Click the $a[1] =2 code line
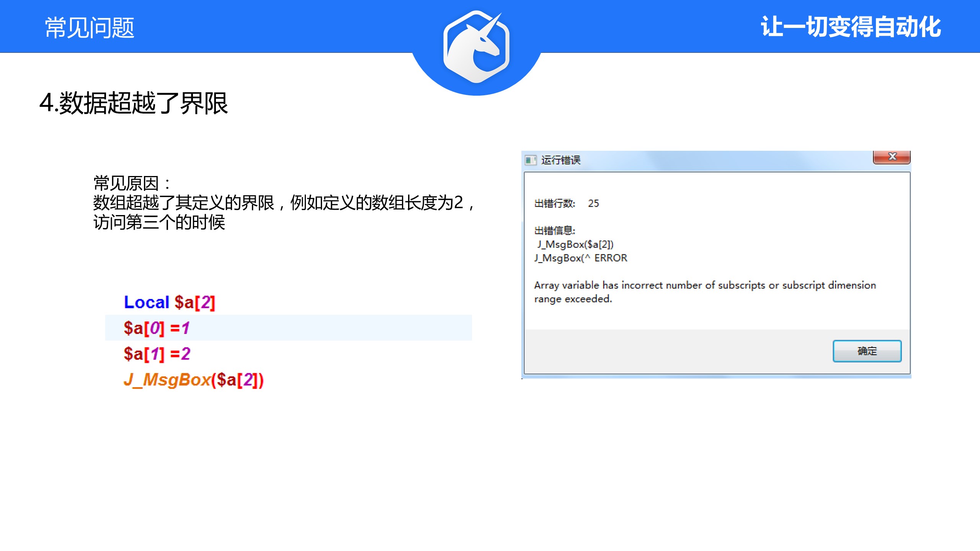 tap(157, 354)
